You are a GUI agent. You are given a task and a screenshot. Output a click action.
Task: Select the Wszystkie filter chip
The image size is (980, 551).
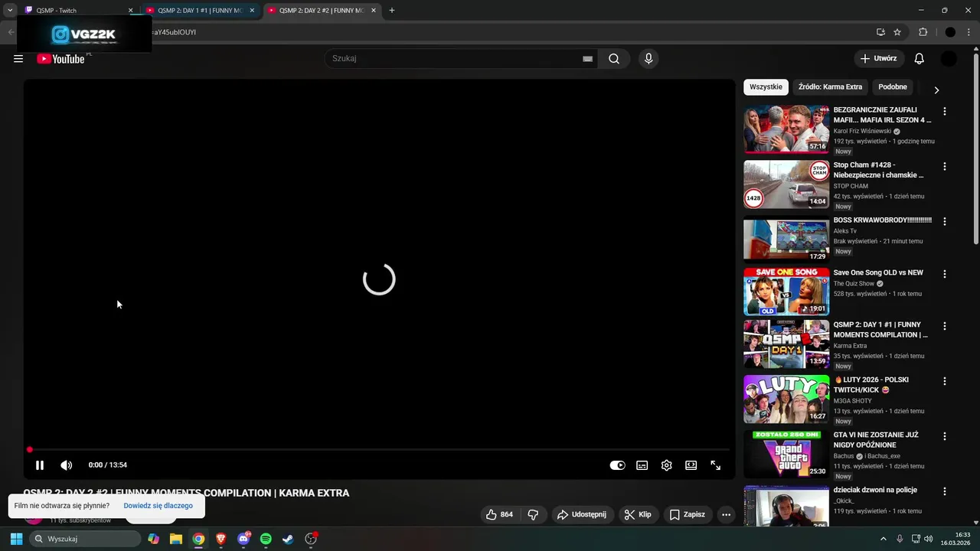pyautogui.click(x=766, y=87)
